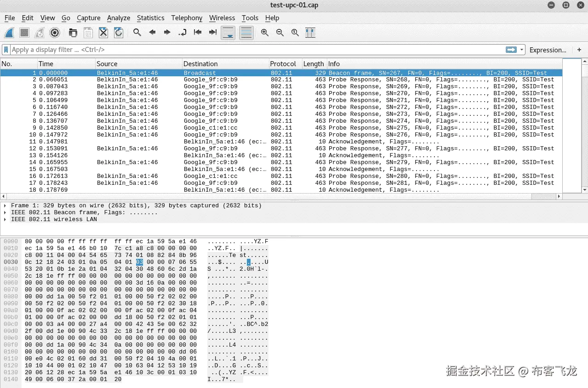This screenshot has height=388, width=588.
Task: Click the display filter bookmark icon
Action: pyautogui.click(x=6, y=50)
